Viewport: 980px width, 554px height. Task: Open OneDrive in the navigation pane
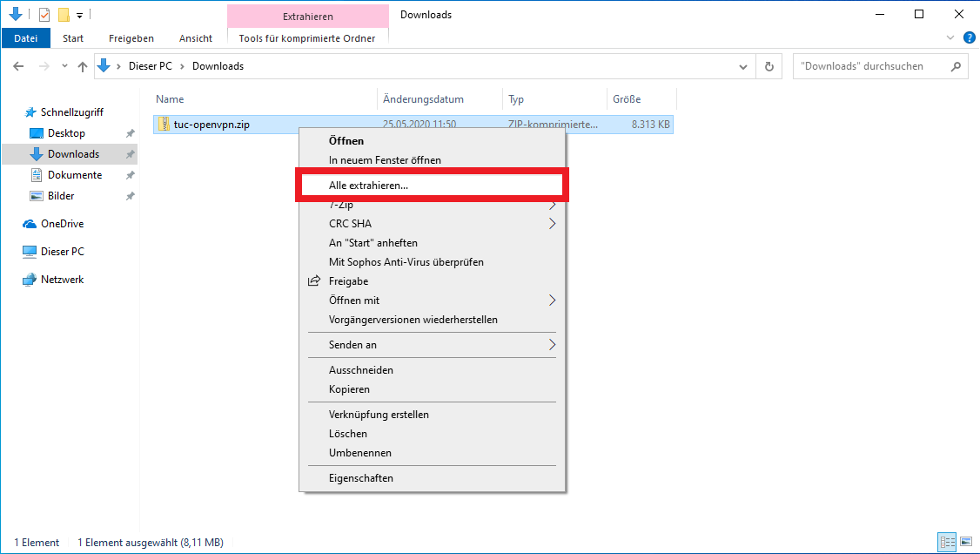point(62,224)
